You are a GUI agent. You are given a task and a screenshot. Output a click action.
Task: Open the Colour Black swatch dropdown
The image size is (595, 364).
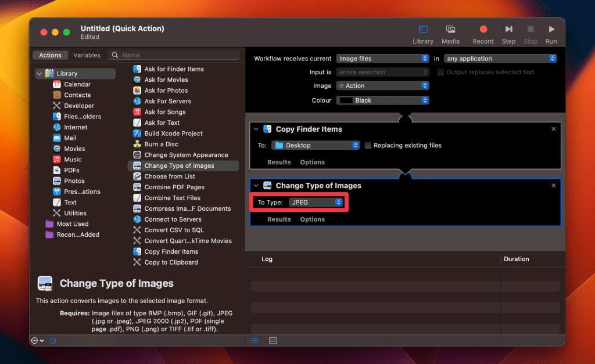click(x=382, y=100)
